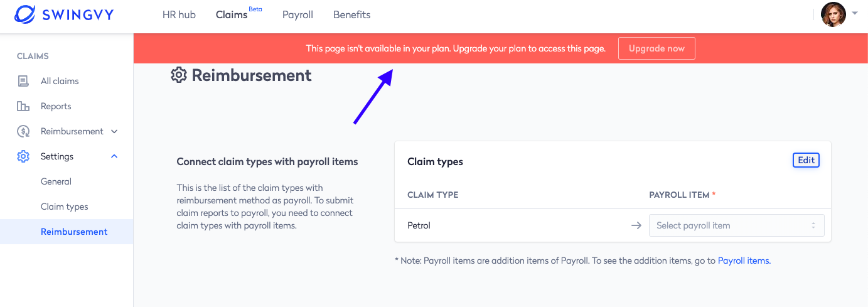Click Edit button in Claim types card
This screenshot has width=868, height=307.
click(806, 160)
